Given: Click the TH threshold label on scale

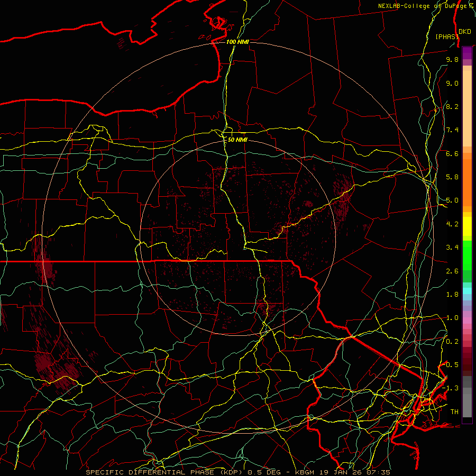Looking at the screenshot, I should click(x=454, y=412).
